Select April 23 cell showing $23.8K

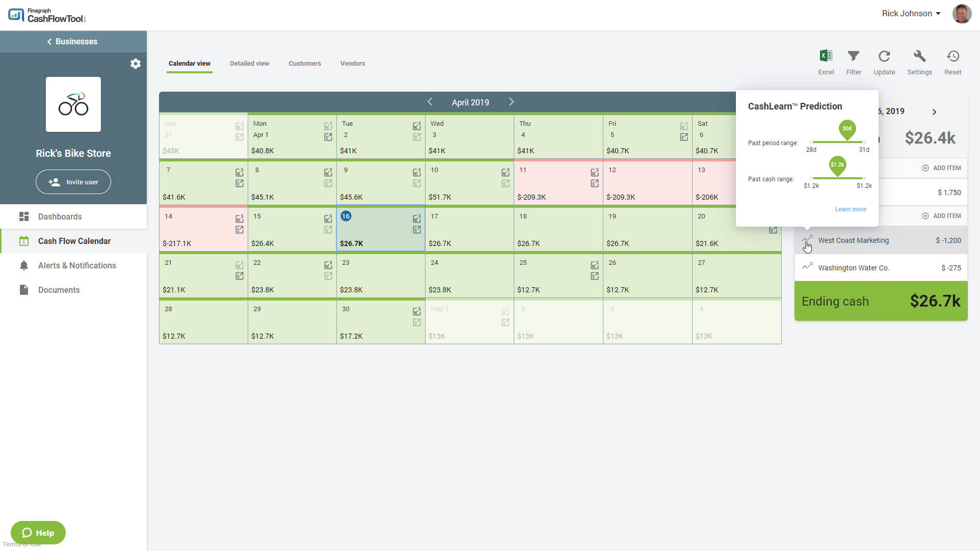coord(381,275)
